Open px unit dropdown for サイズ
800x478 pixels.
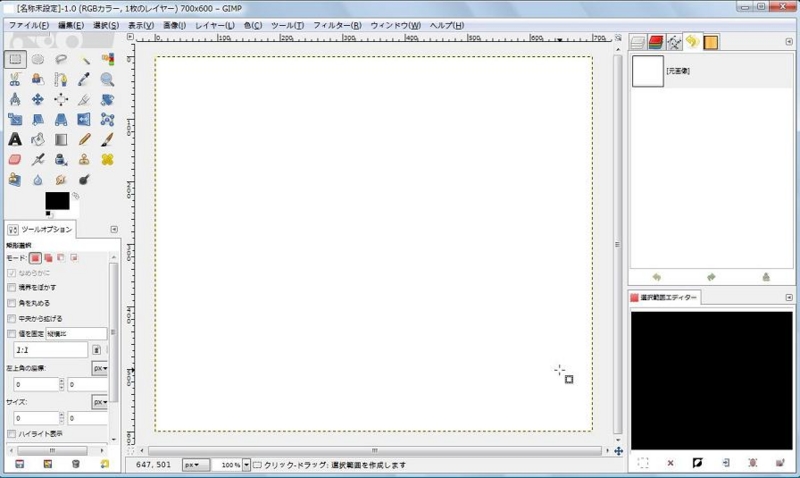(100, 402)
